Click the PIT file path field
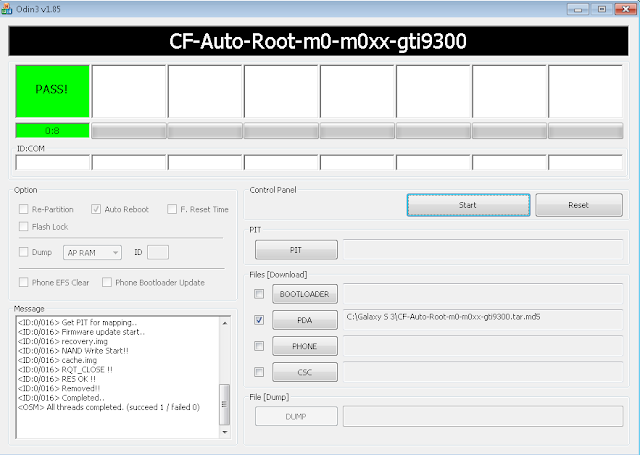This screenshot has width=640, height=455. click(483, 250)
